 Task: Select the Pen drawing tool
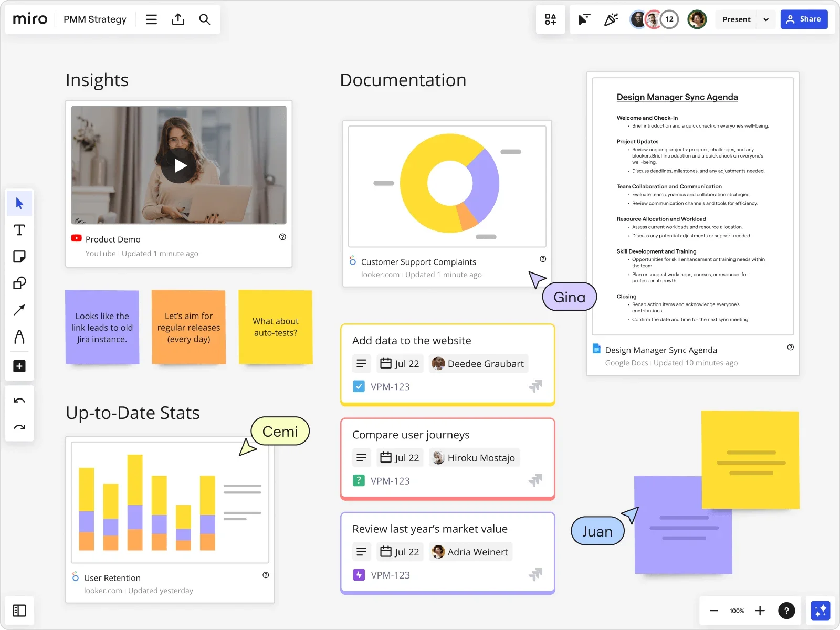tap(19, 337)
